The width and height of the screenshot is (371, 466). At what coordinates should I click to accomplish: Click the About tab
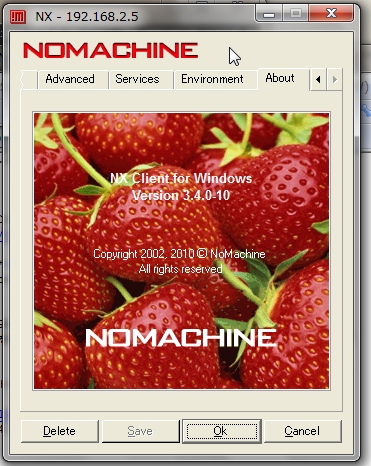tap(283, 79)
